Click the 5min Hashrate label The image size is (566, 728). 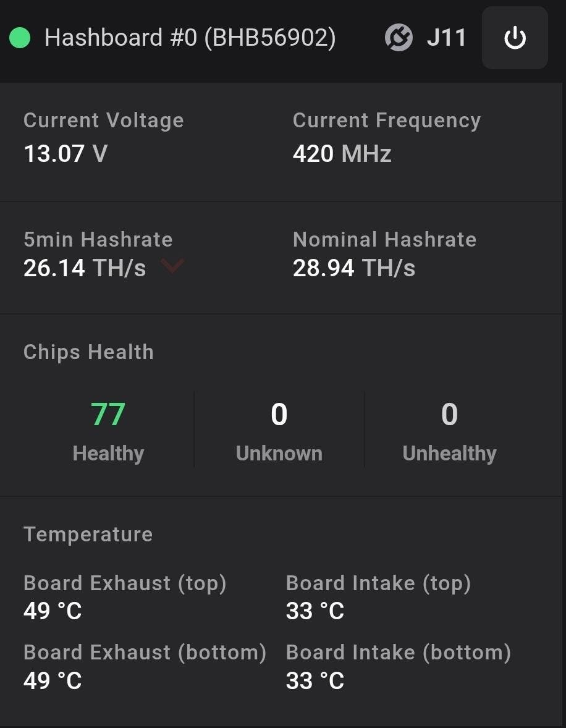(98, 239)
